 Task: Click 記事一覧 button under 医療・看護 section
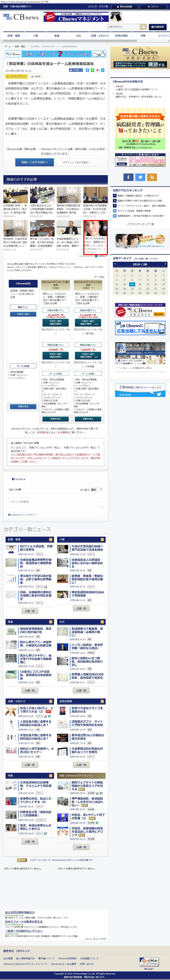click(30, 611)
